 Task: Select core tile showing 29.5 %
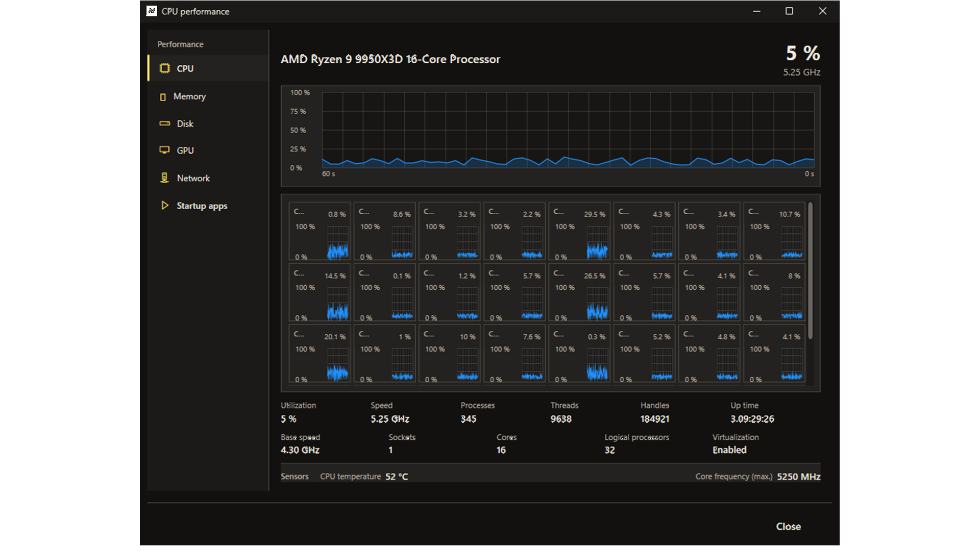(x=579, y=232)
